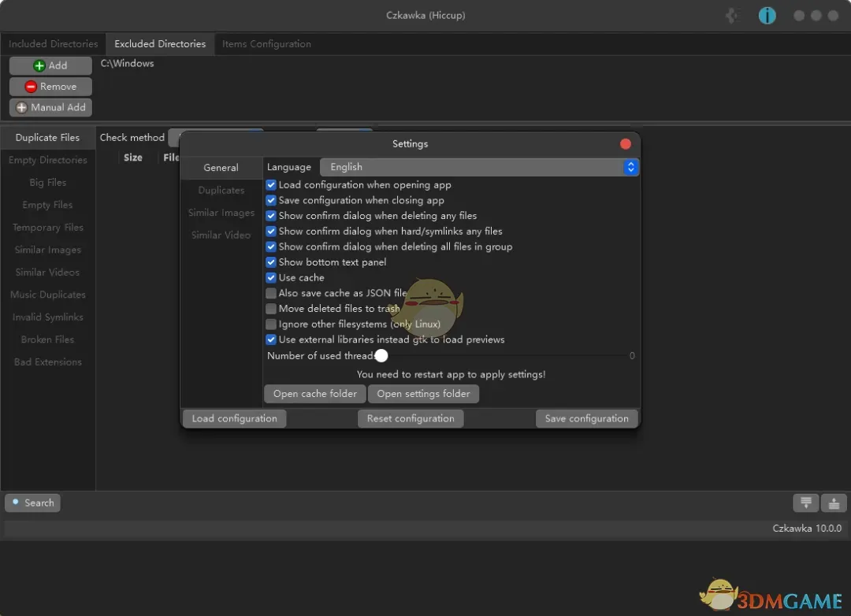Disable the Use cache checkbox
851x616 pixels.
(271, 277)
